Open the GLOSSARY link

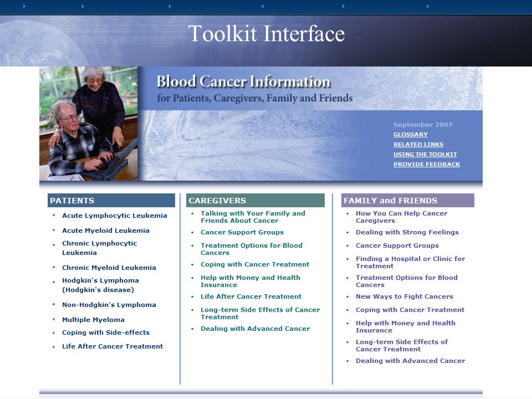(x=410, y=134)
